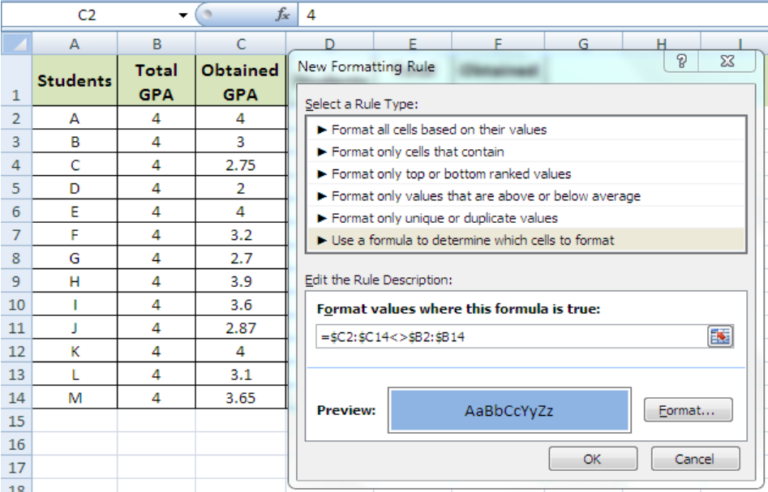Screen dimensions: 768x492
Task: Click inside the rule formula input field
Action: 508,337
